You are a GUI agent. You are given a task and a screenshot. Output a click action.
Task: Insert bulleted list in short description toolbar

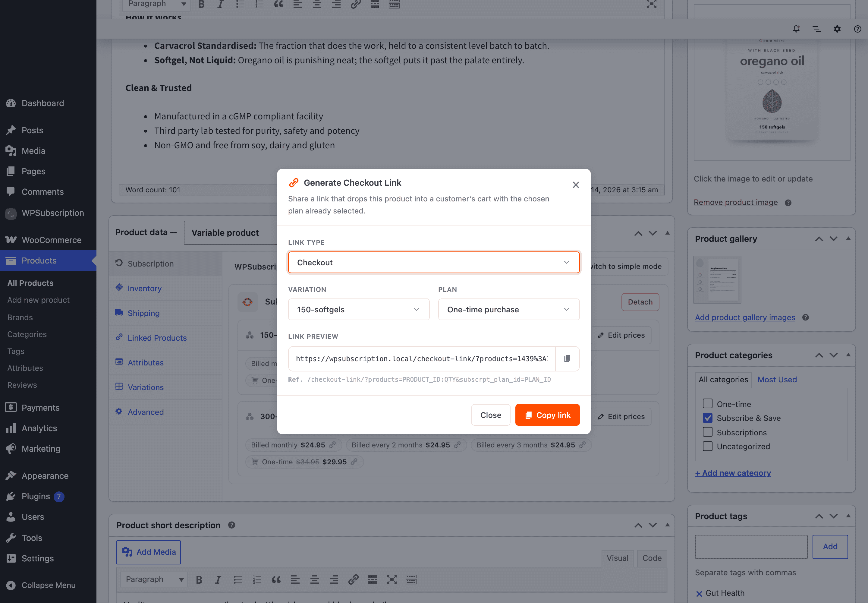(x=237, y=579)
